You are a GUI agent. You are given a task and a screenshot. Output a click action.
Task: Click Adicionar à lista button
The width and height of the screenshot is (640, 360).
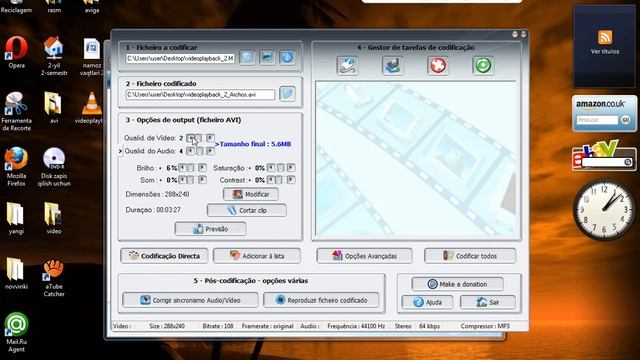(x=257, y=256)
